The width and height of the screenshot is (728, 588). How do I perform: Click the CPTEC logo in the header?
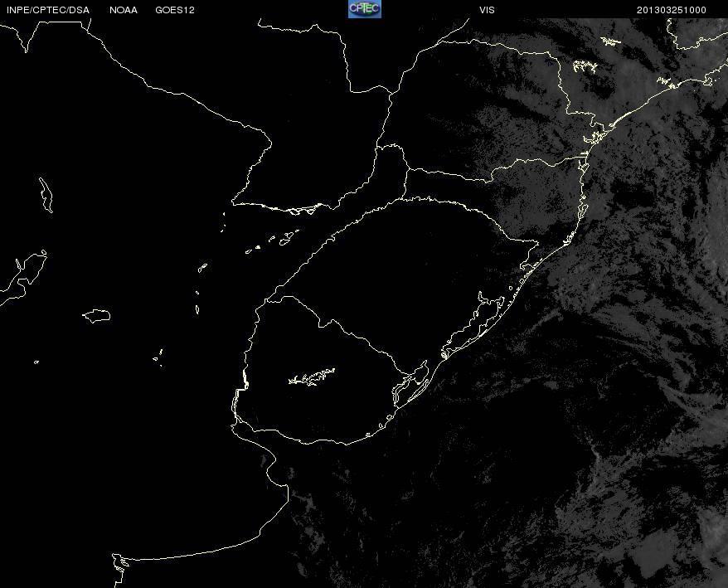365,9
